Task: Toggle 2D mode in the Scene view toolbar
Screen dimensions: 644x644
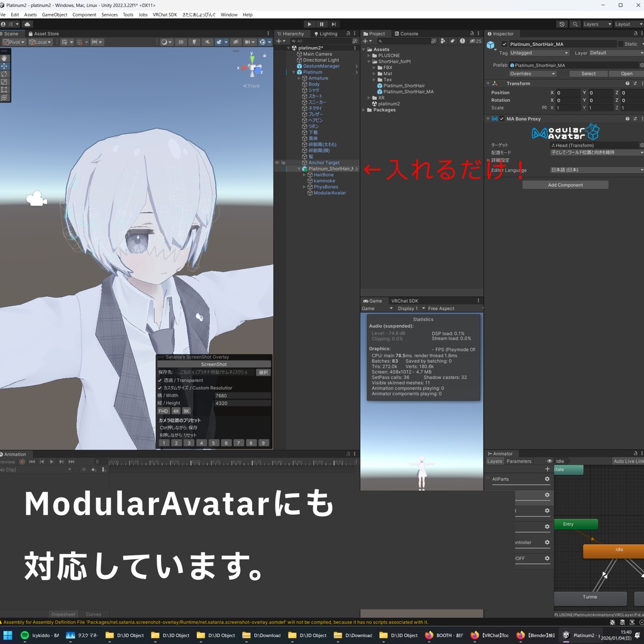Action: click(x=181, y=42)
